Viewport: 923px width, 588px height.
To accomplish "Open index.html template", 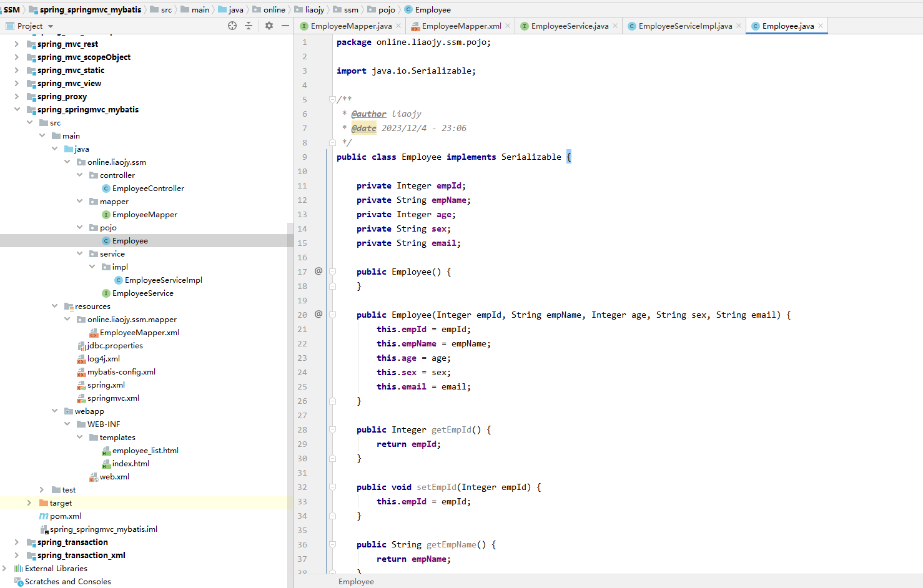I will pos(126,463).
